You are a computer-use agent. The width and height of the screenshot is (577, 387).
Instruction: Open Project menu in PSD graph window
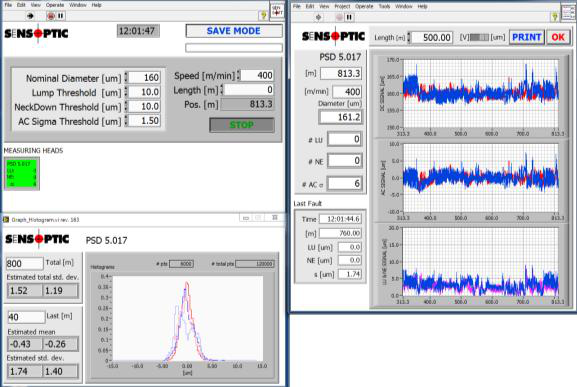tap(342, 6)
